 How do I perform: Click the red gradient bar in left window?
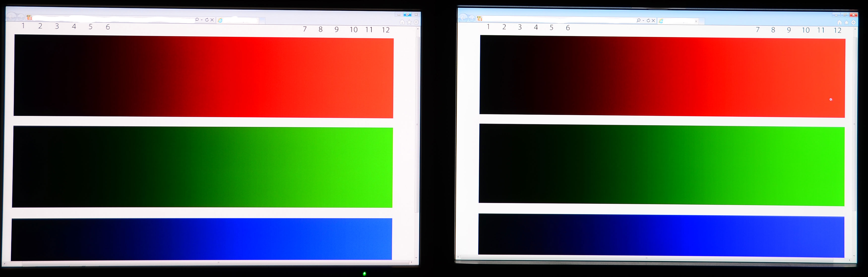click(x=203, y=77)
